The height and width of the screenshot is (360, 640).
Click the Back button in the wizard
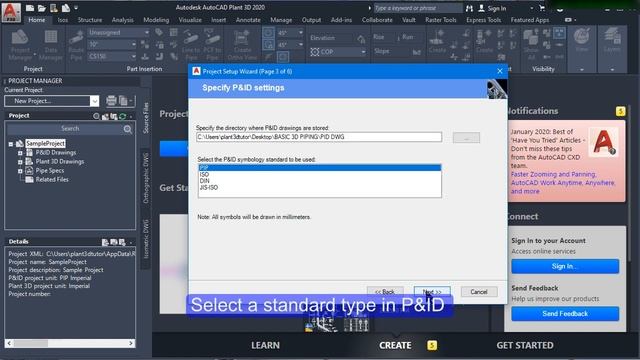coord(385,291)
